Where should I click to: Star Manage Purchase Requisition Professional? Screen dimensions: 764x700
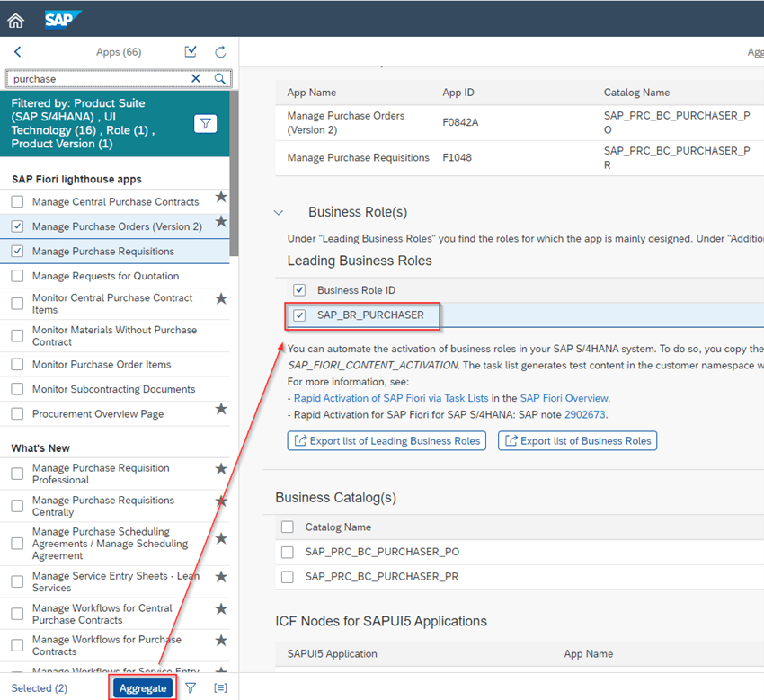coord(221,469)
